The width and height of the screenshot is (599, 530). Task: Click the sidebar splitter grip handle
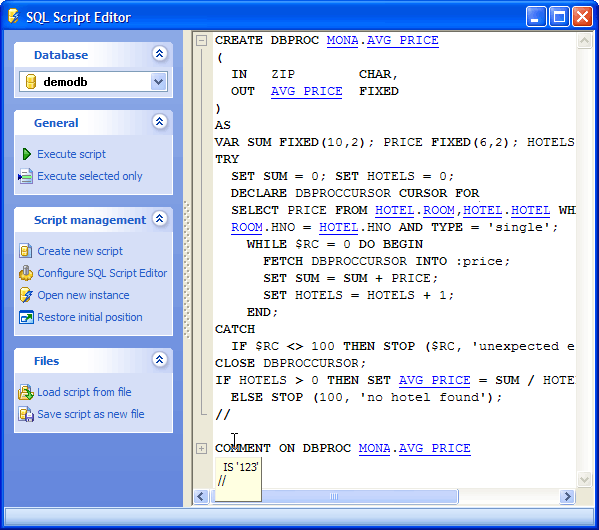tap(187, 269)
